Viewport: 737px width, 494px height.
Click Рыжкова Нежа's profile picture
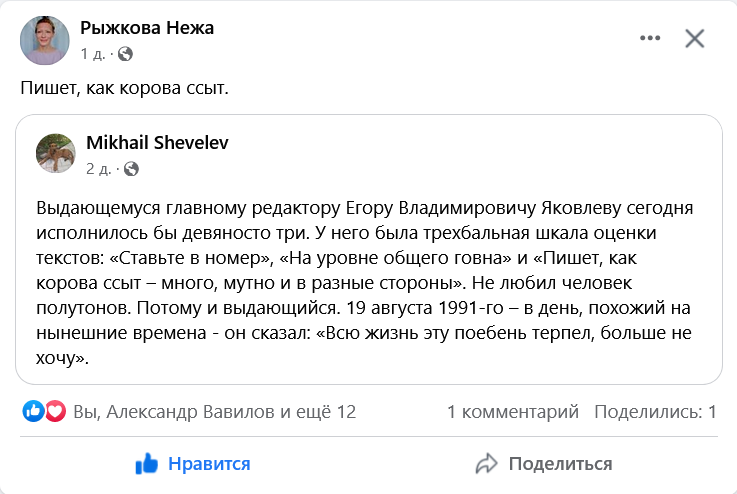tap(45, 40)
